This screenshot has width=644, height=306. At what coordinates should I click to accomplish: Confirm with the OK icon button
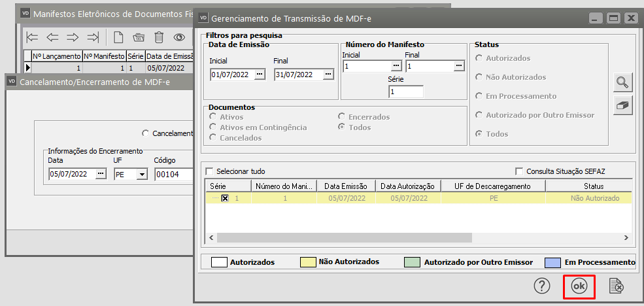tap(579, 286)
